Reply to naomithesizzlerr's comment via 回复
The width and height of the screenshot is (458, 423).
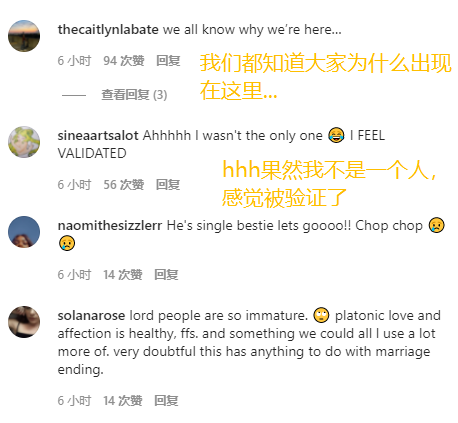point(166,275)
